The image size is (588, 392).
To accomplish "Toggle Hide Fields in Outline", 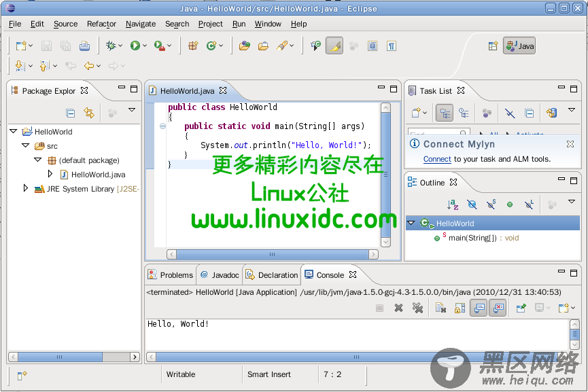I will pos(472,204).
